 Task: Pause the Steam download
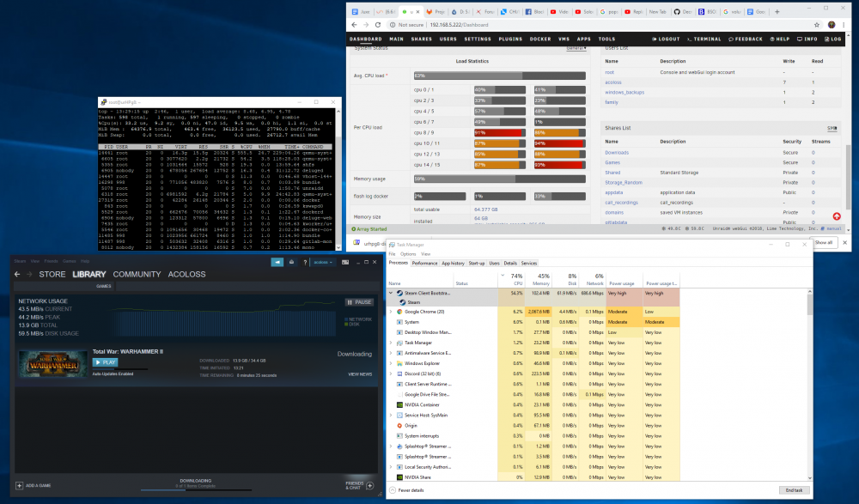point(359,302)
